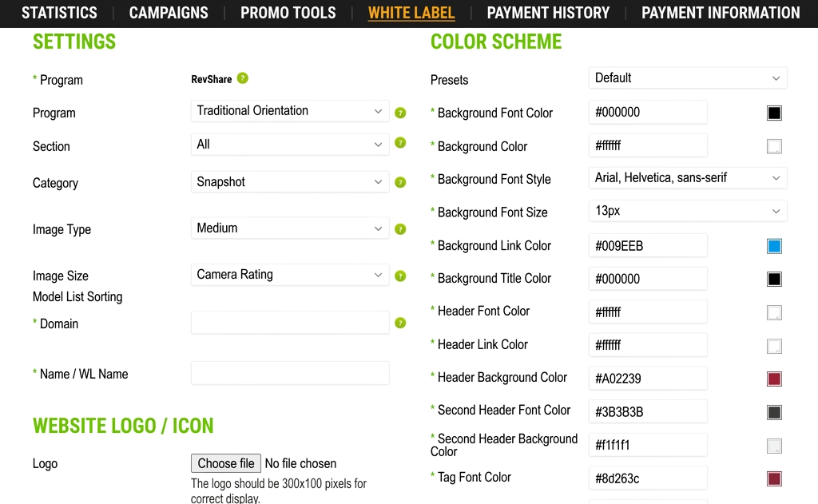
Task: Click the Color Scheme heading
Action: 496,42
